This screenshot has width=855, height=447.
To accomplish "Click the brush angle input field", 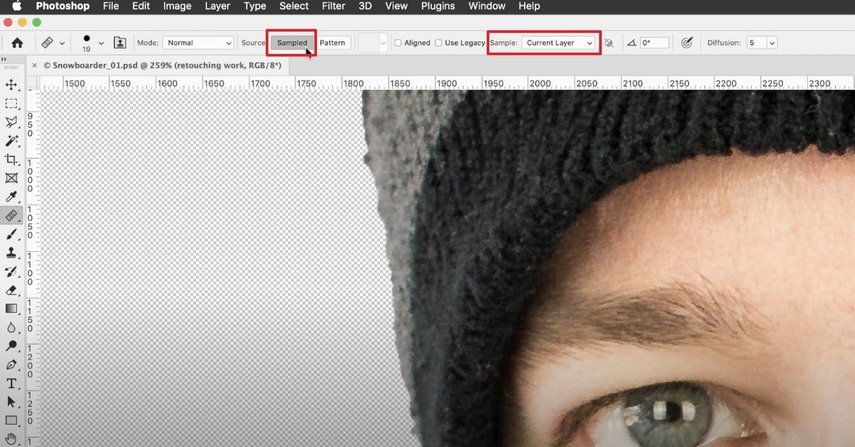I will [x=654, y=43].
